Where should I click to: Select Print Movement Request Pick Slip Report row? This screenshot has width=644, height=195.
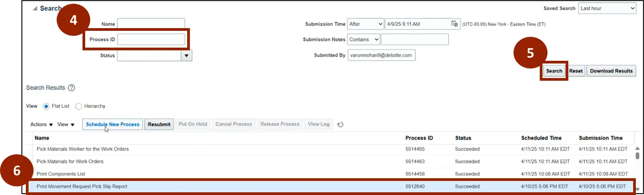tap(330, 186)
